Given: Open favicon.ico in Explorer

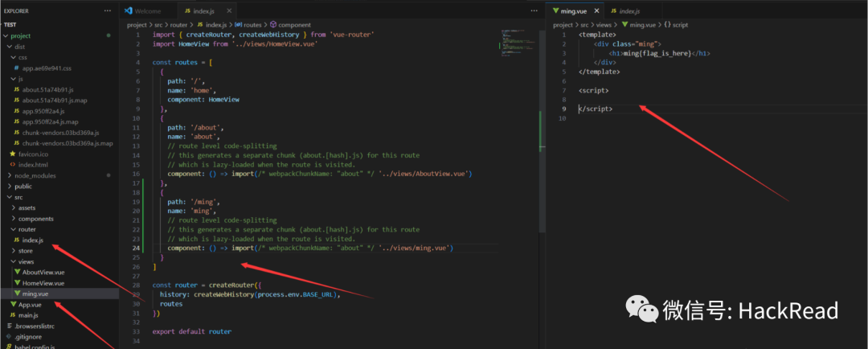Looking at the screenshot, I should 33,154.
